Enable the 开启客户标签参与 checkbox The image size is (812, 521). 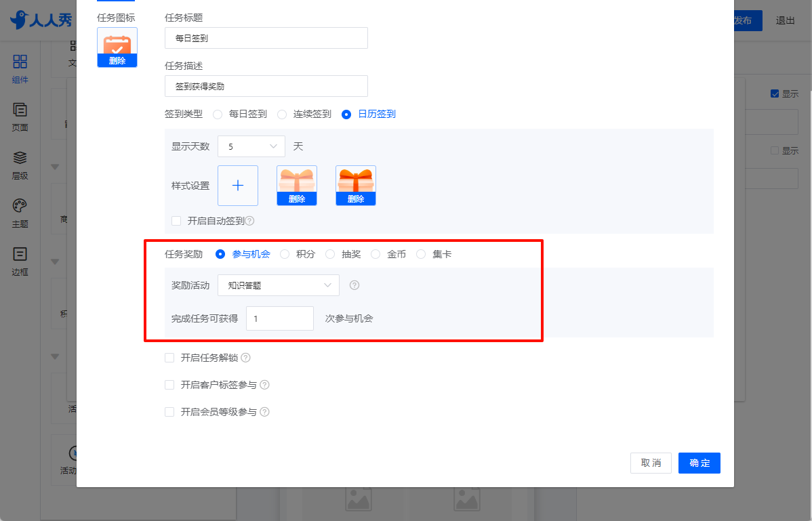[x=169, y=384]
